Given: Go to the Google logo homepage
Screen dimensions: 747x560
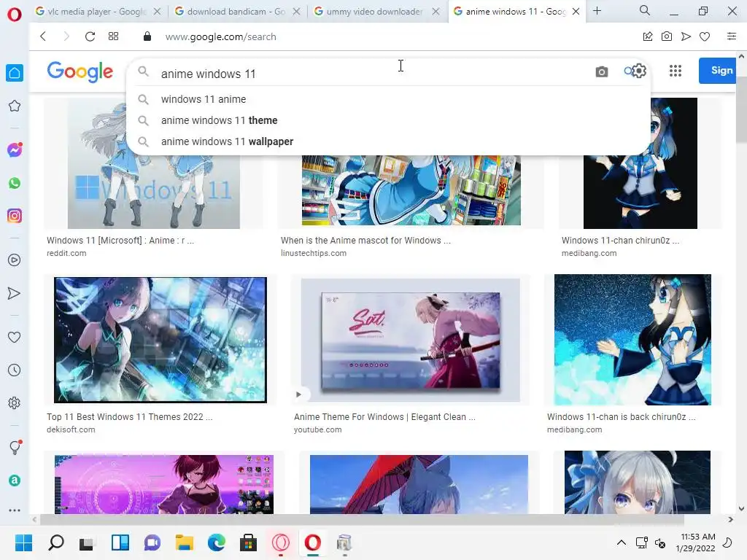Looking at the screenshot, I should point(80,72).
